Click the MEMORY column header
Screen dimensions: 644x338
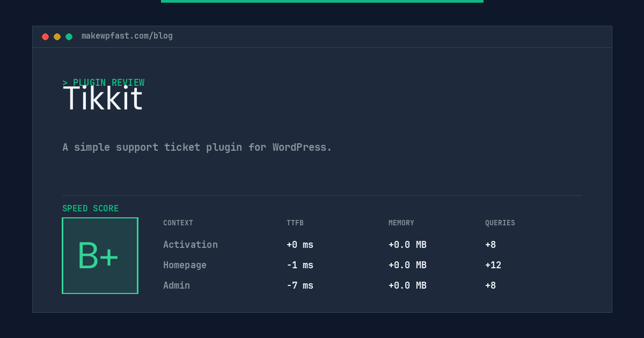pos(401,223)
